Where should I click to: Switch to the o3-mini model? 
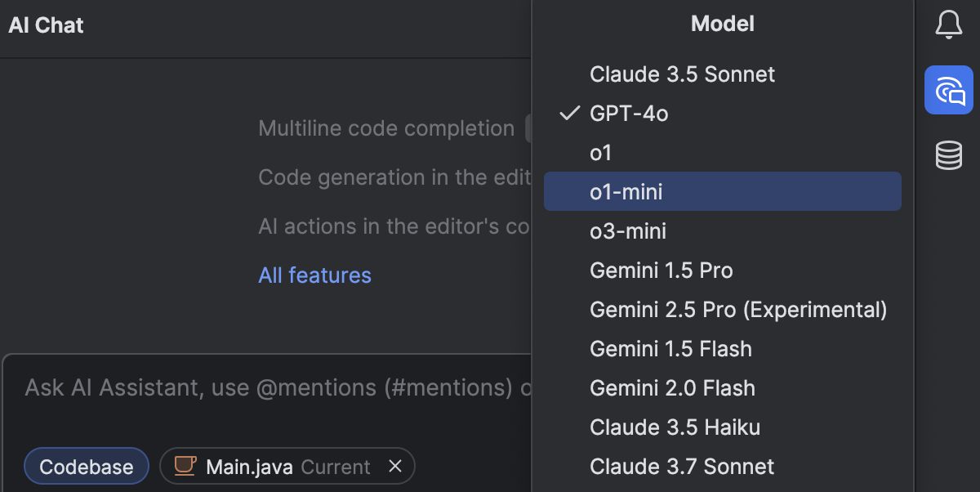click(628, 231)
